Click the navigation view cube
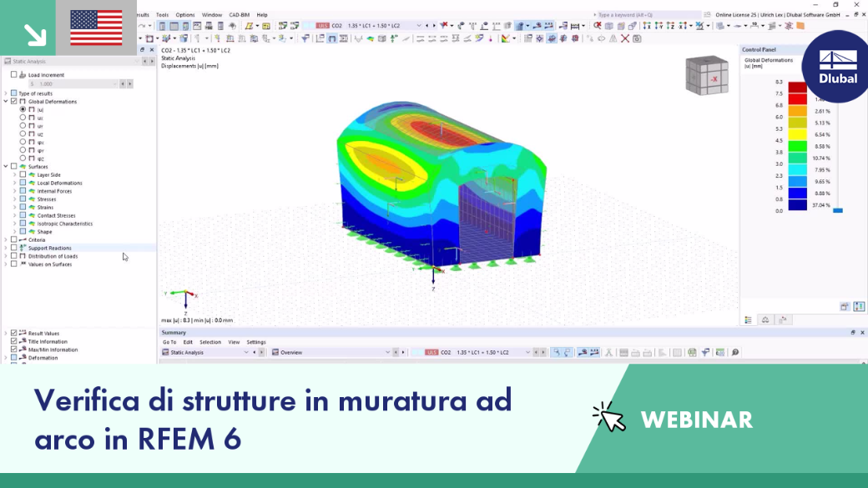This screenshot has height=488, width=868. point(707,75)
